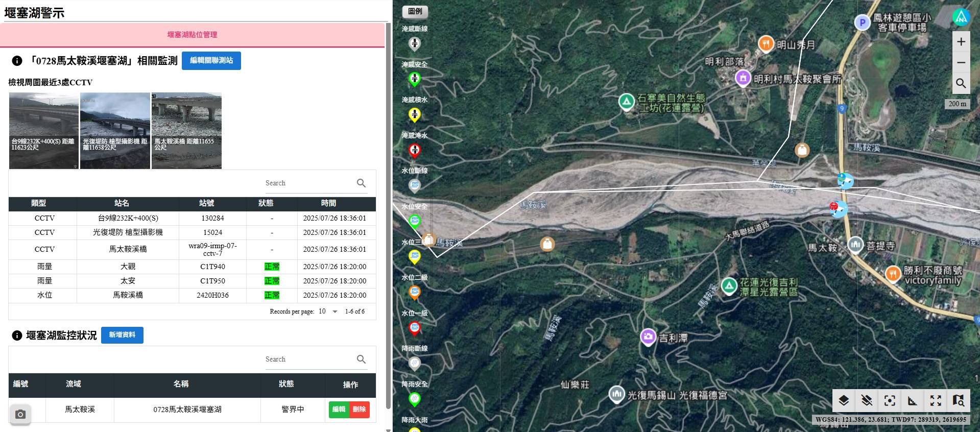Click the map magnifier search icon
980x432 pixels.
coord(961,83)
